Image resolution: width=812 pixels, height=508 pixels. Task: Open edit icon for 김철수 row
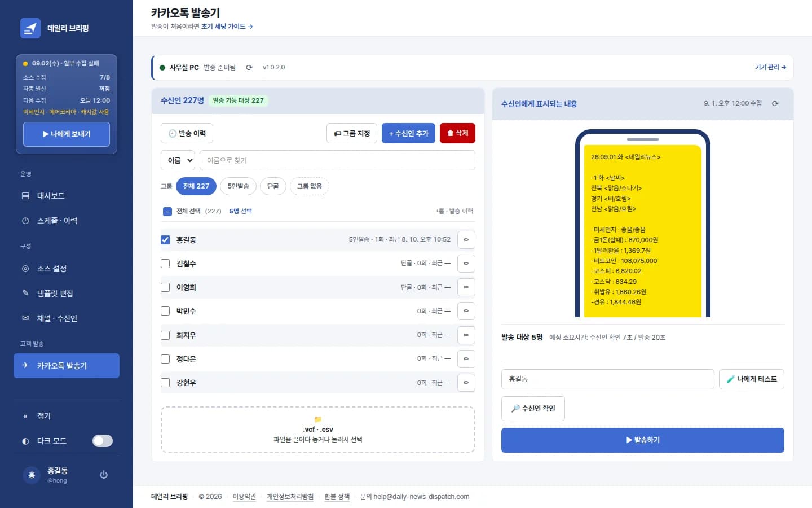466,264
